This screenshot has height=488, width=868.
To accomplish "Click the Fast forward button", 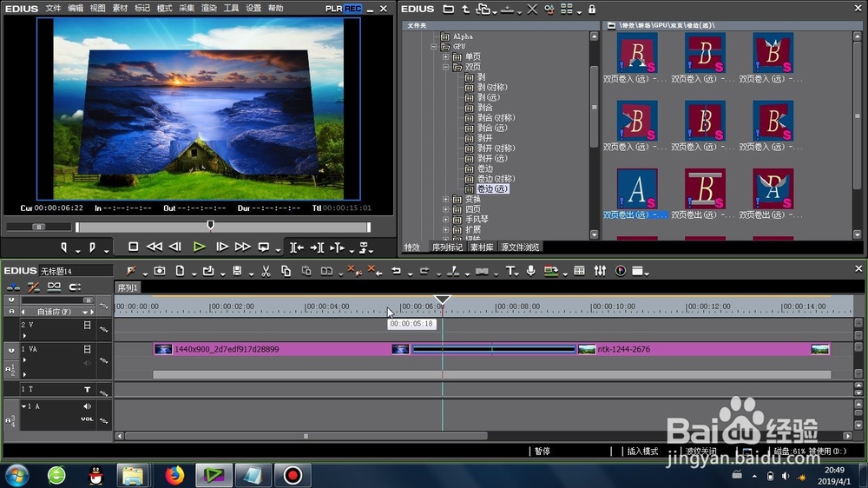I will [x=242, y=247].
